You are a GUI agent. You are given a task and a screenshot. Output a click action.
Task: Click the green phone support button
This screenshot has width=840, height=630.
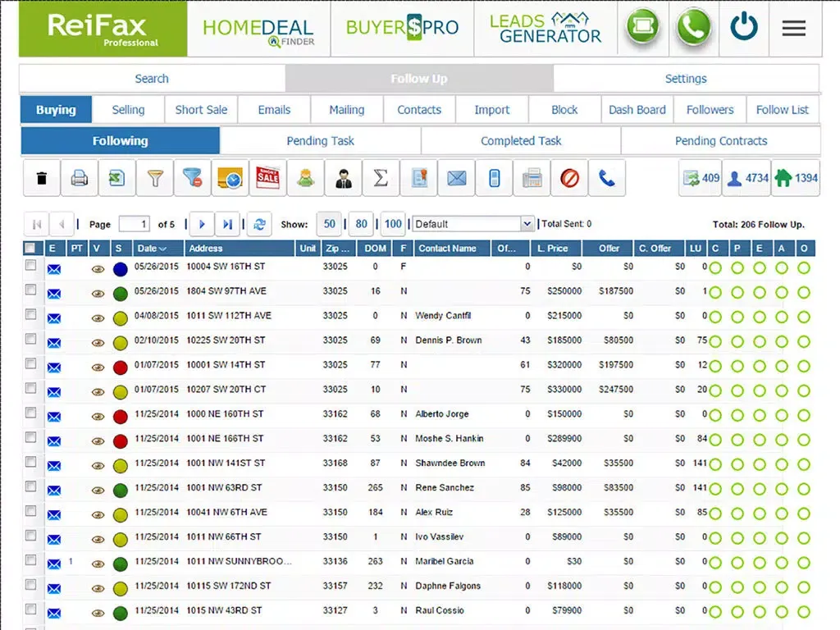(x=694, y=26)
